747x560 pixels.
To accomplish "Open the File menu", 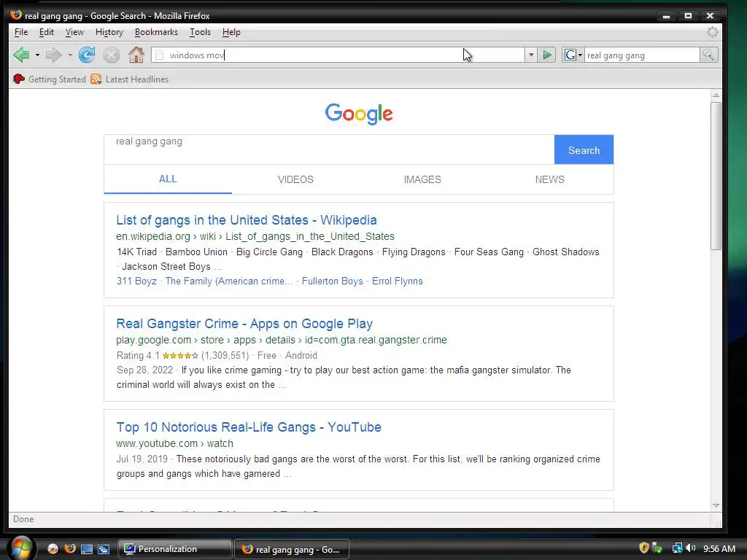I will [x=21, y=32].
